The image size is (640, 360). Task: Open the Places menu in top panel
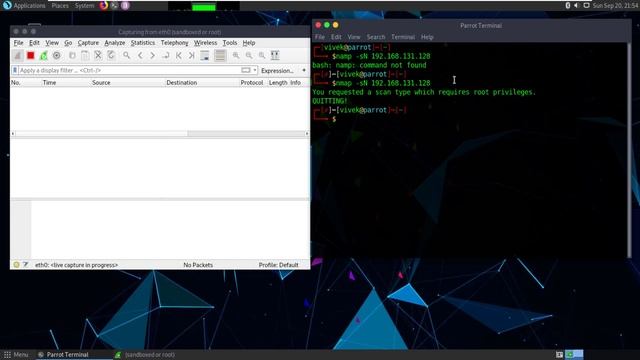[60, 6]
